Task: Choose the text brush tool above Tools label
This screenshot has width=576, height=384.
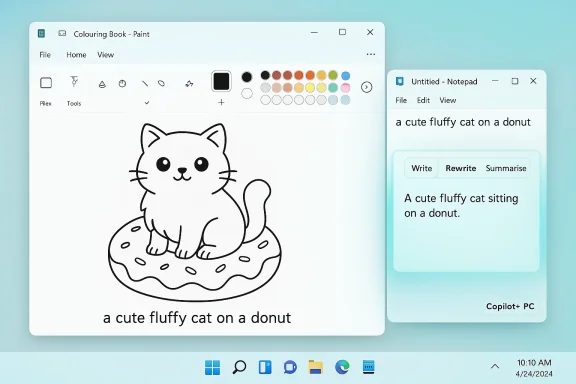Action: pos(74,81)
